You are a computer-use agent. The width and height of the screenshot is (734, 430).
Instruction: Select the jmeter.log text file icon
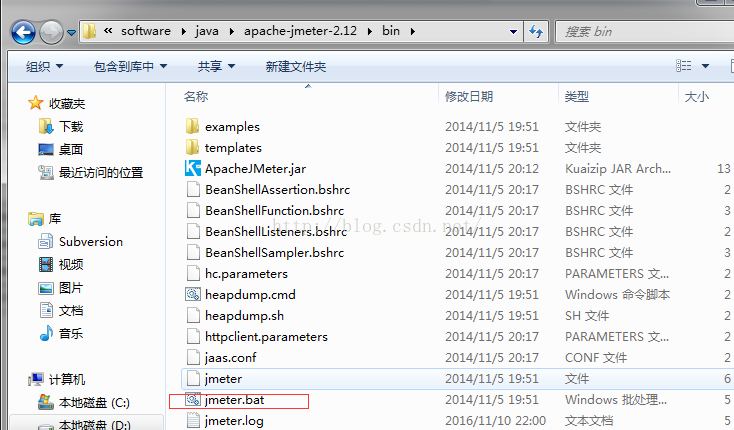tap(193, 420)
